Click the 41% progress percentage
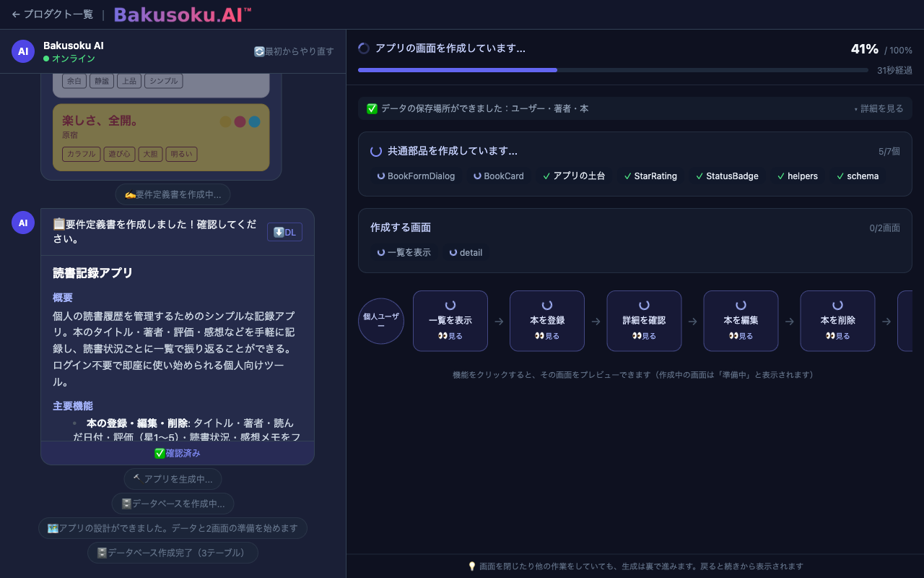Image resolution: width=924 pixels, height=578 pixels. (865, 49)
